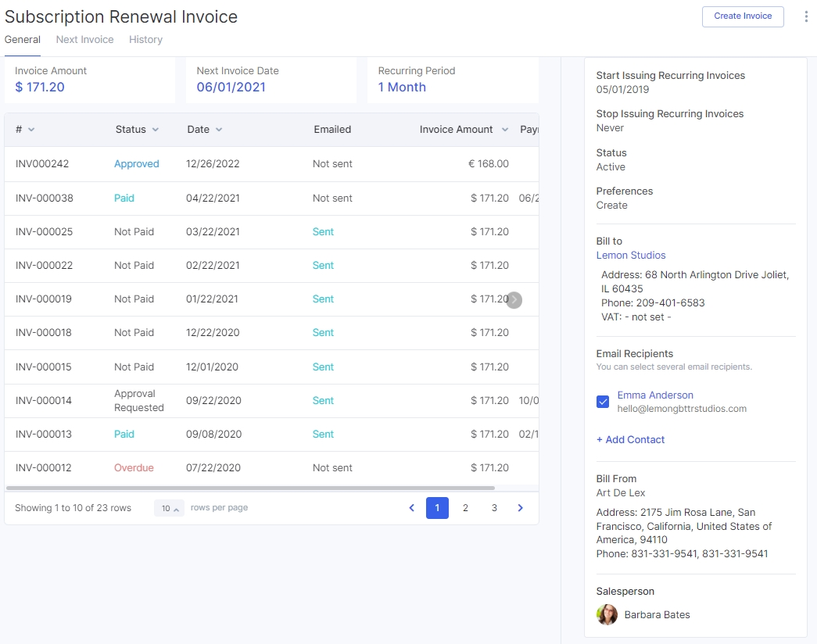The width and height of the screenshot is (817, 644).
Task: Uncheck Emma Anderson email recipient
Action: [x=603, y=402]
